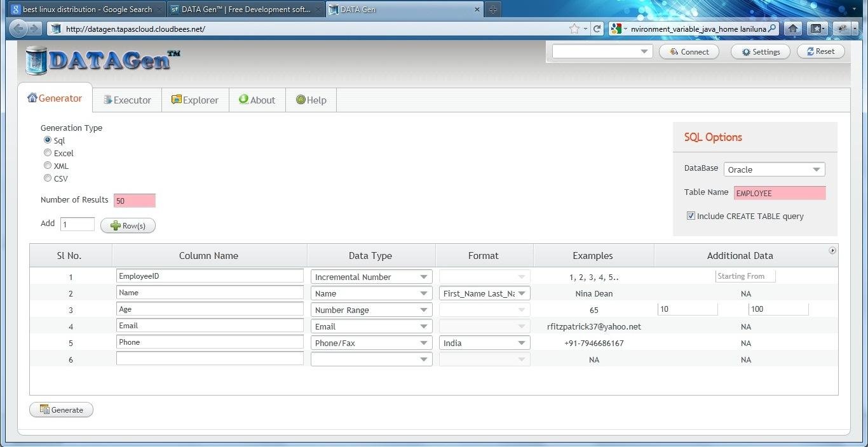Select the Excel generation type radio button

(48, 152)
